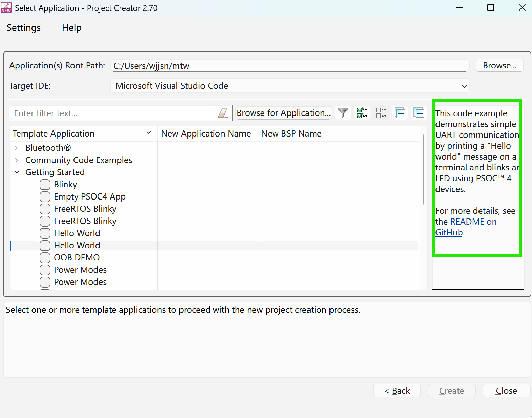Screen dimensions: 532x418
Task: Click the check-all applications icon
Action: (x=362, y=113)
